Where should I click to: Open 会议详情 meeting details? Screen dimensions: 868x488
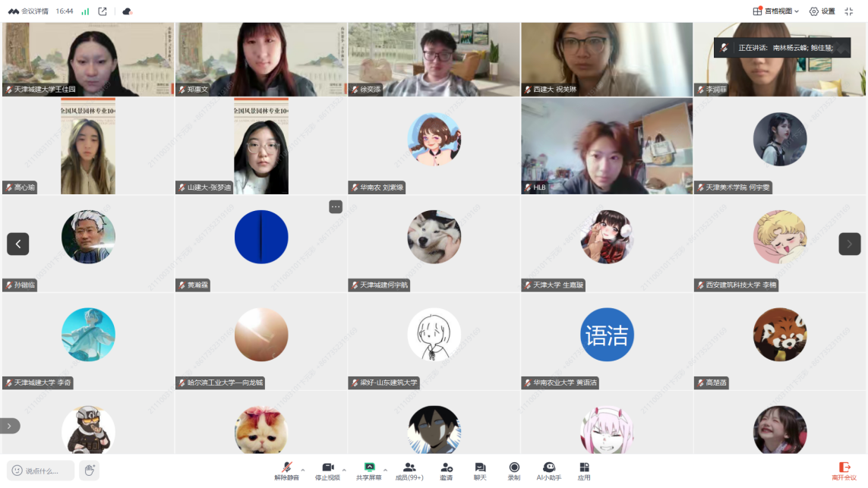(x=29, y=11)
